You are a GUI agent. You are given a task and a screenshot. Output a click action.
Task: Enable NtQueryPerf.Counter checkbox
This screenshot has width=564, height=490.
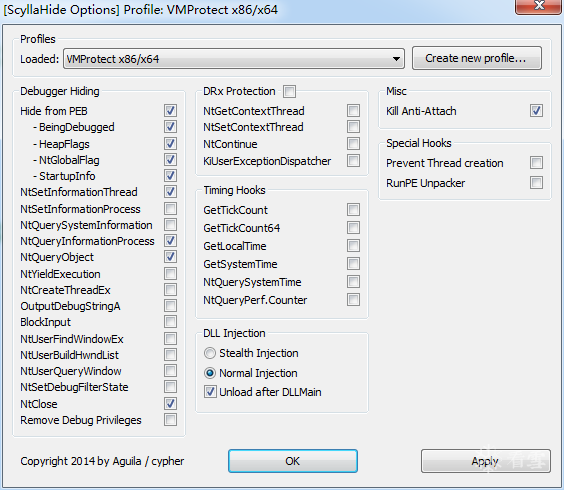[x=354, y=299]
